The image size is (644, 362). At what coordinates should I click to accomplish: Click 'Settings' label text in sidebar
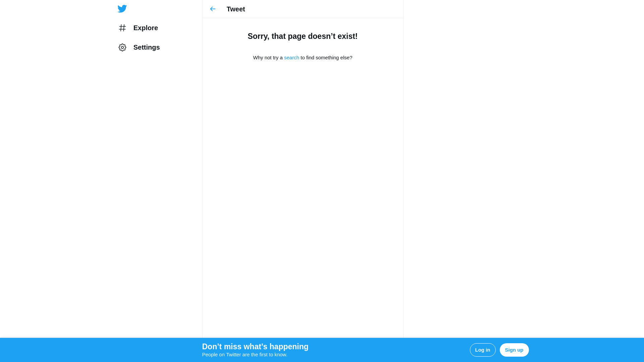147,47
